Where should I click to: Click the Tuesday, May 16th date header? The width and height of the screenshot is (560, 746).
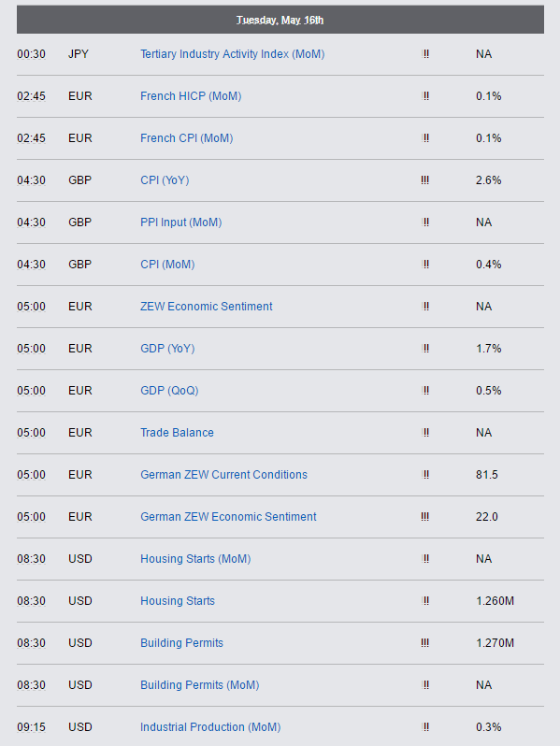coord(280,20)
